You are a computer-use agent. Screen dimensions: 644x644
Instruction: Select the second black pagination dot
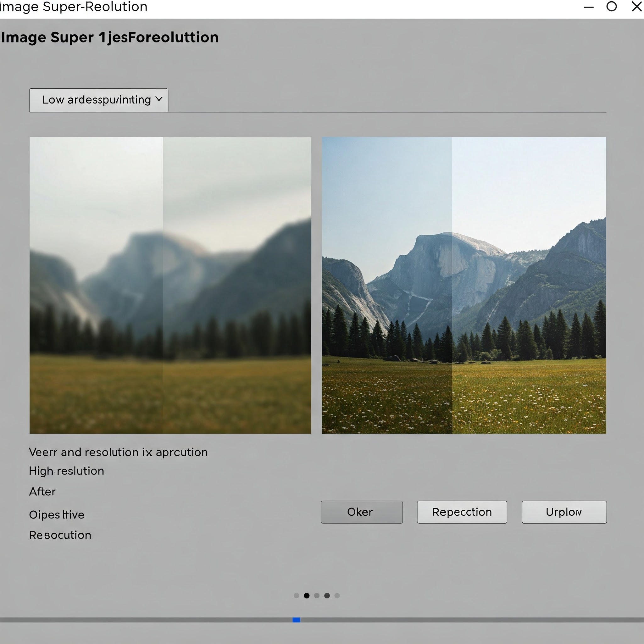307,596
